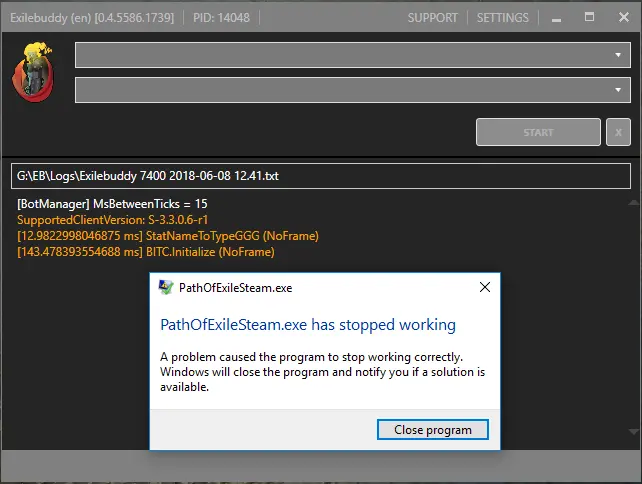The width and height of the screenshot is (642, 484).
Task: Click the Exilebuddy flaming character logo
Action: pyautogui.click(x=33, y=72)
